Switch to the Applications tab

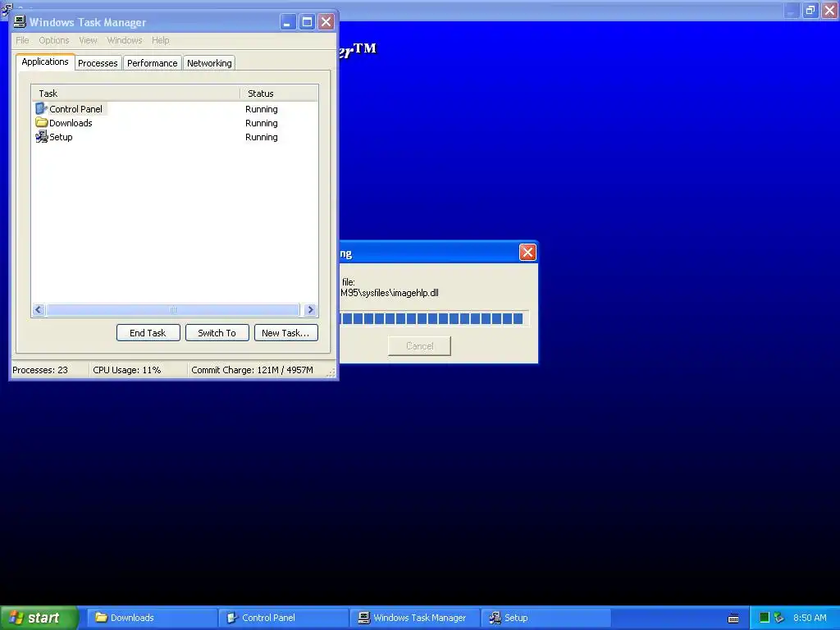coord(45,62)
